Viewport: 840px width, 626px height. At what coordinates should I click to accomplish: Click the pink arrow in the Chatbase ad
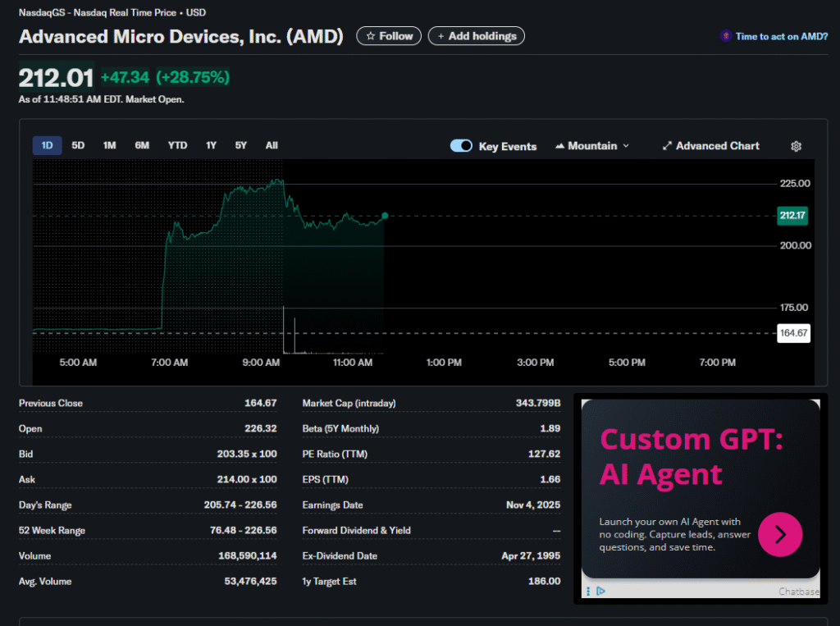[x=779, y=534]
